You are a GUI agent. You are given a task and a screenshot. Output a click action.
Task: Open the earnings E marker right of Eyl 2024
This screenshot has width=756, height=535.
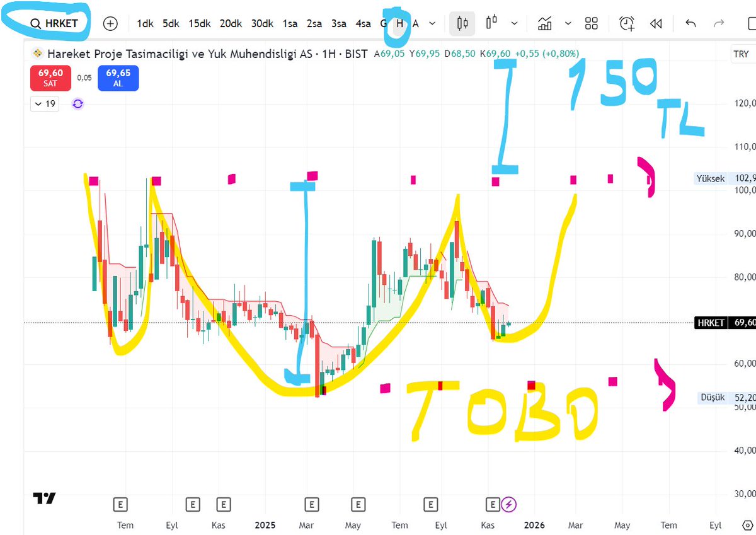pyautogui.click(x=193, y=504)
